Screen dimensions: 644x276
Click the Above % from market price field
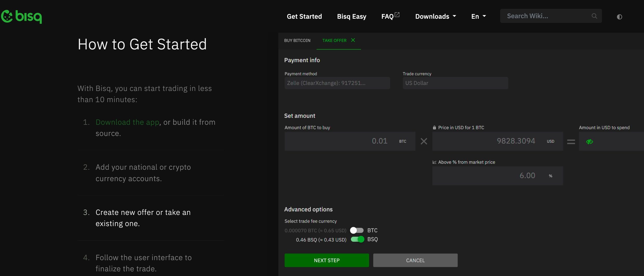(x=498, y=176)
